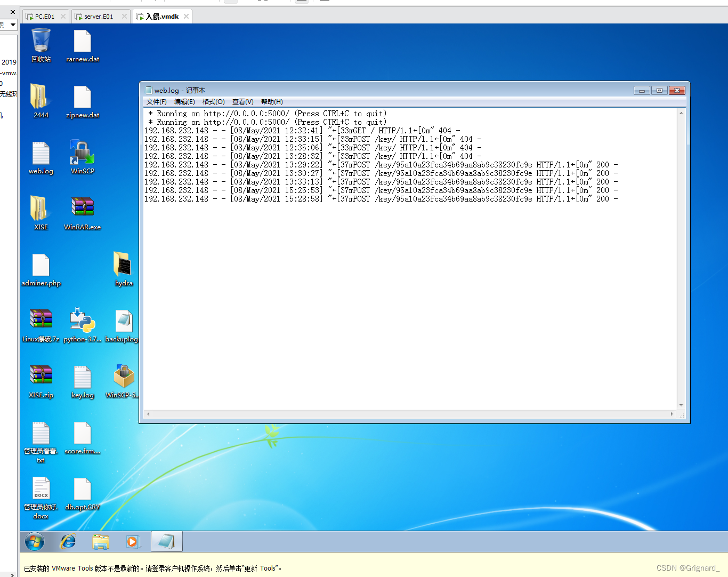Open the 2444 folder icon

point(41,101)
